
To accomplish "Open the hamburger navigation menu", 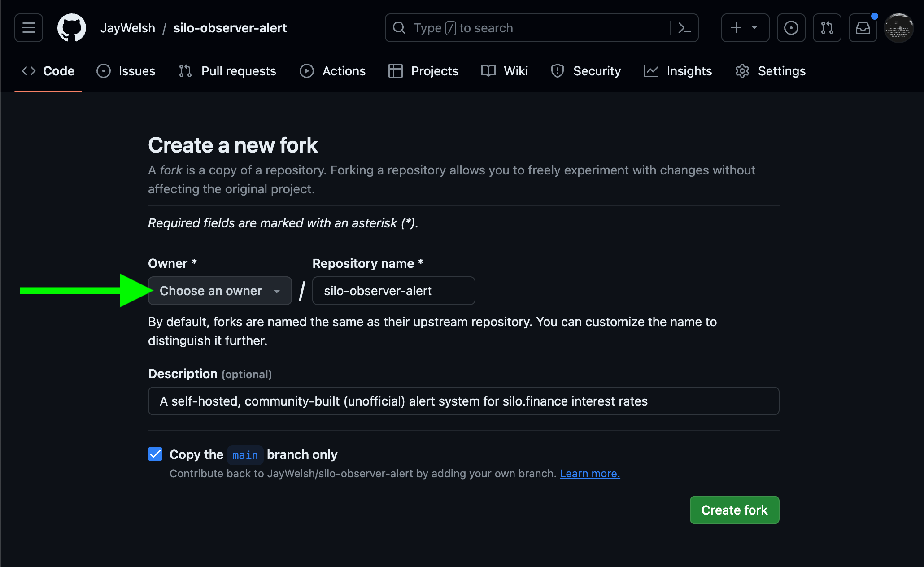I will tap(29, 28).
